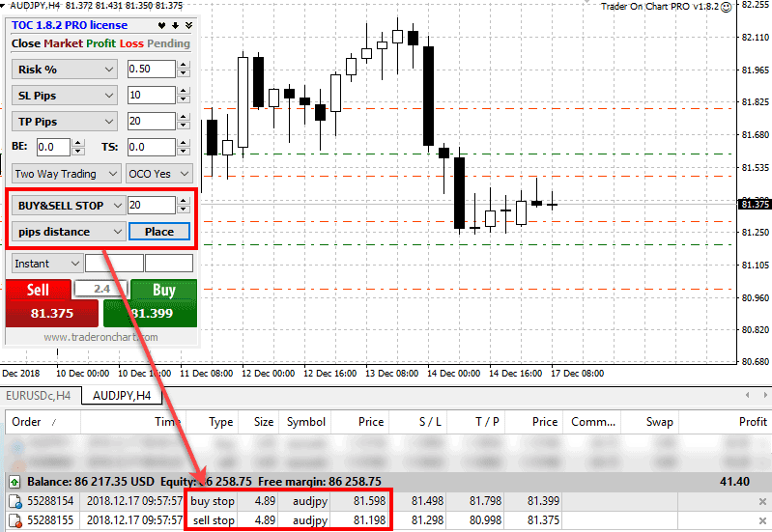Click the sell stop type cell
The height and width of the screenshot is (532, 772).
(213, 520)
